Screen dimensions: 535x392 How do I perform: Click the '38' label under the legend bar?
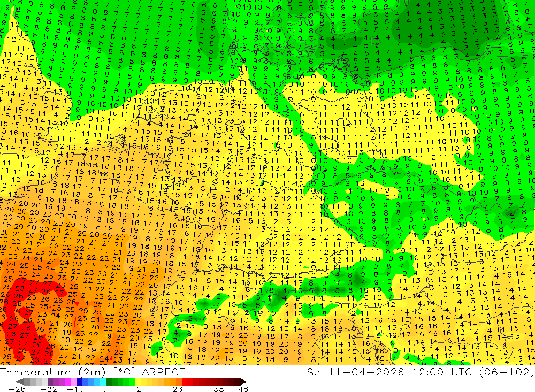click(219, 389)
